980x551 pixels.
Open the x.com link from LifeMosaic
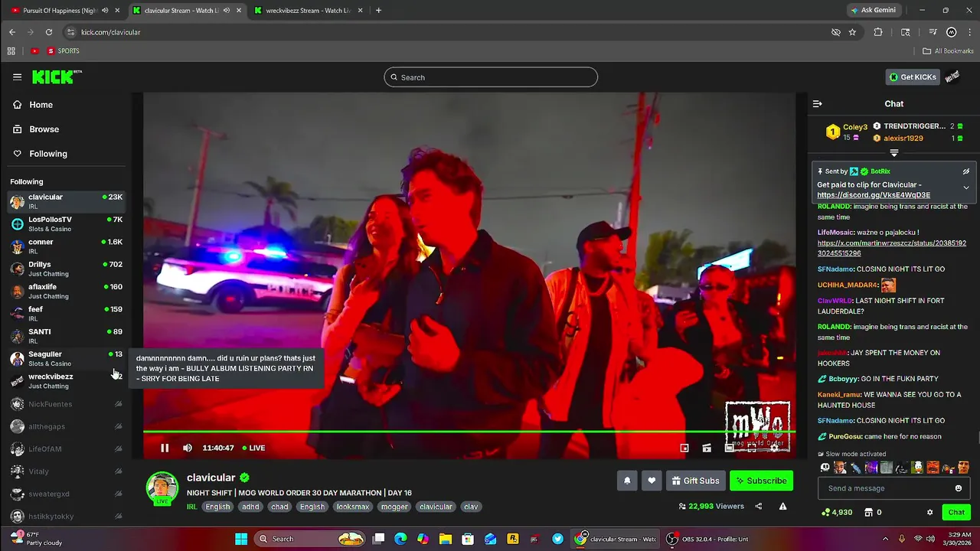892,248
